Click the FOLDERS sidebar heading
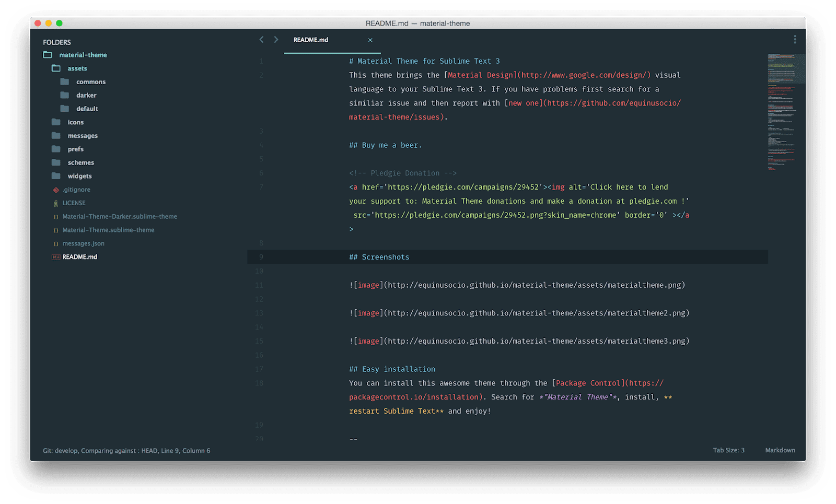Image resolution: width=836 pixels, height=504 pixels. click(x=57, y=42)
